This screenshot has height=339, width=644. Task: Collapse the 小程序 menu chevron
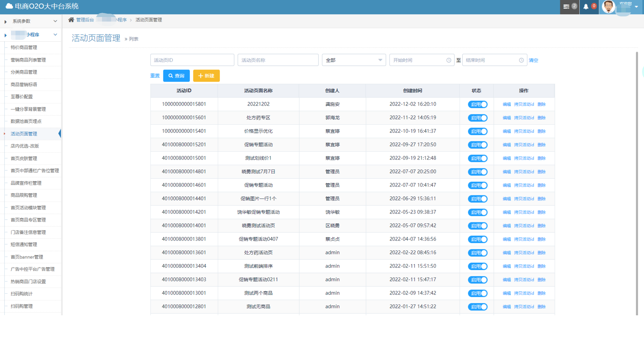coord(55,35)
